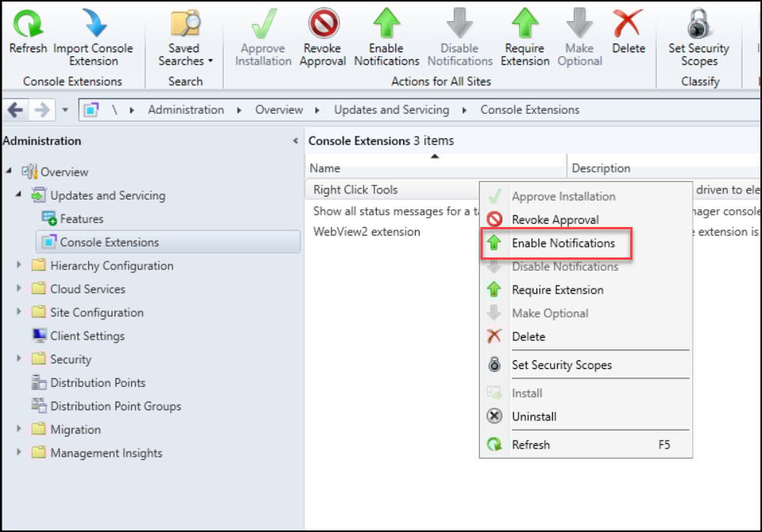Click Overview in the breadcrumb
This screenshot has width=762, height=532.
279,110
